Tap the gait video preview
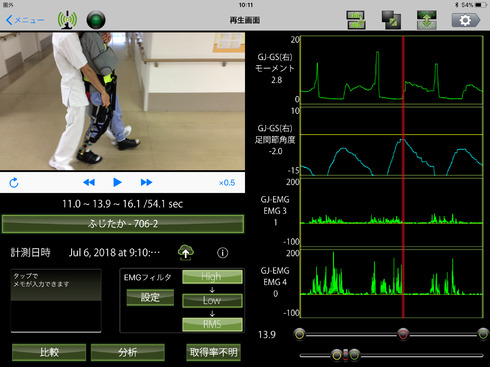The image size is (490, 367). (122, 101)
